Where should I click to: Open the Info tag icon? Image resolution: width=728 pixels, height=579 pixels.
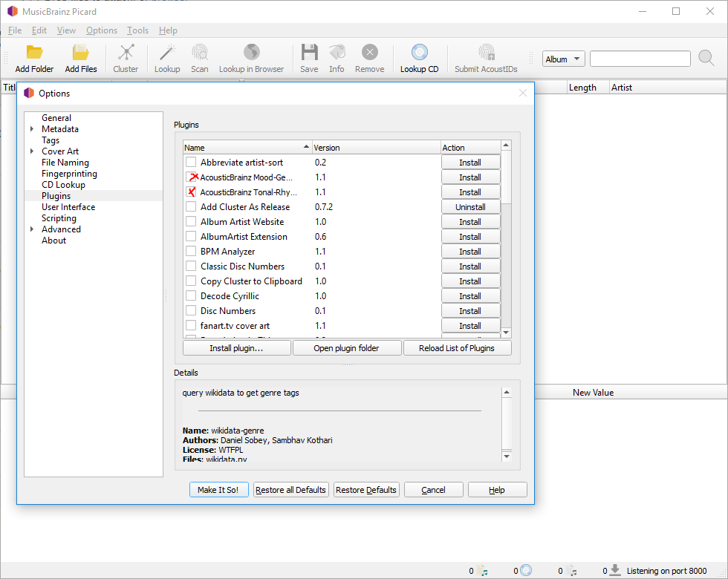[x=337, y=53]
